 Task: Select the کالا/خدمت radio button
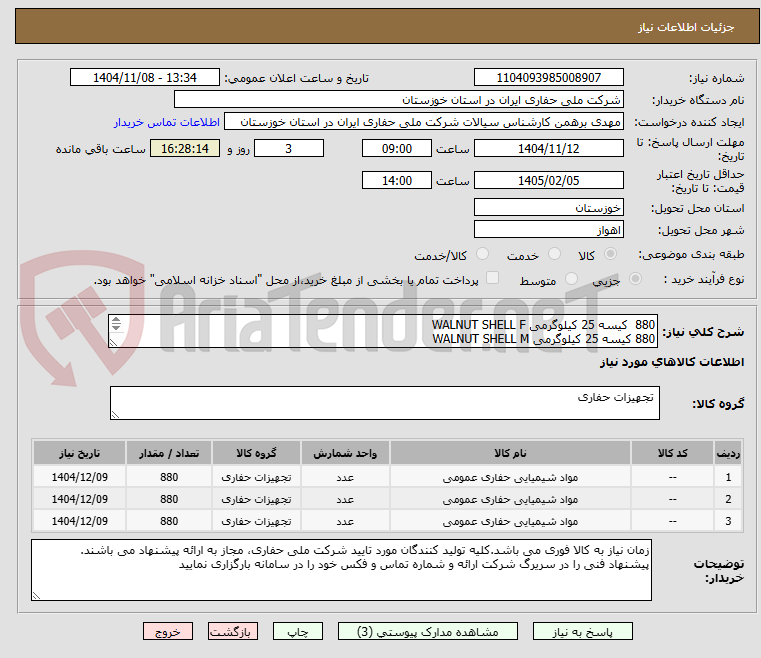(482, 254)
